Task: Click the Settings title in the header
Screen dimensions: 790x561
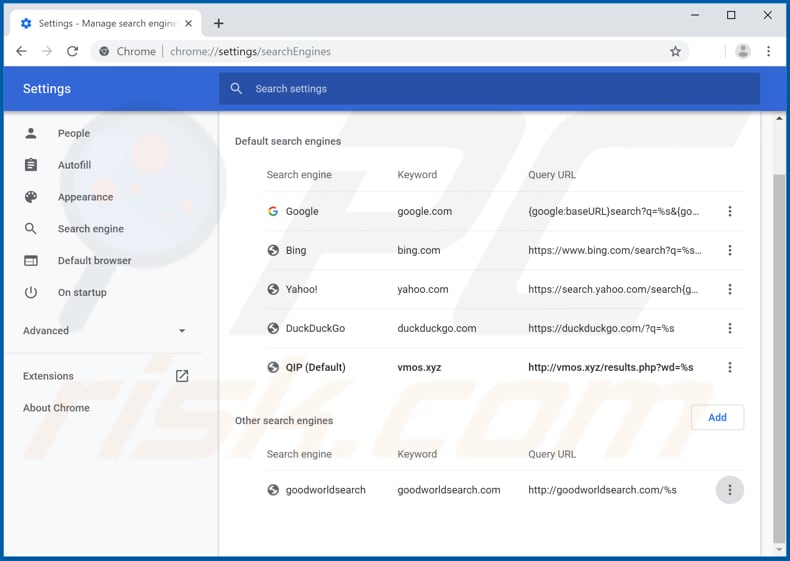Action: 47,89
